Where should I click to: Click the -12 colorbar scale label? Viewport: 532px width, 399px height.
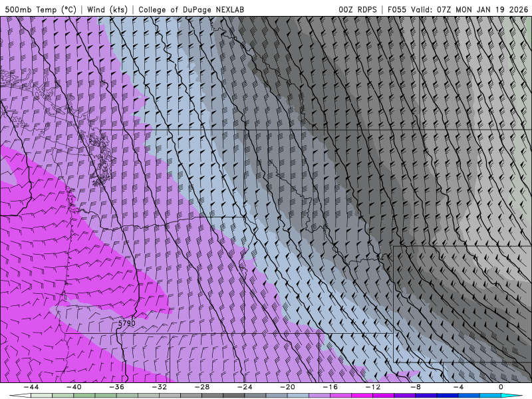(373, 387)
